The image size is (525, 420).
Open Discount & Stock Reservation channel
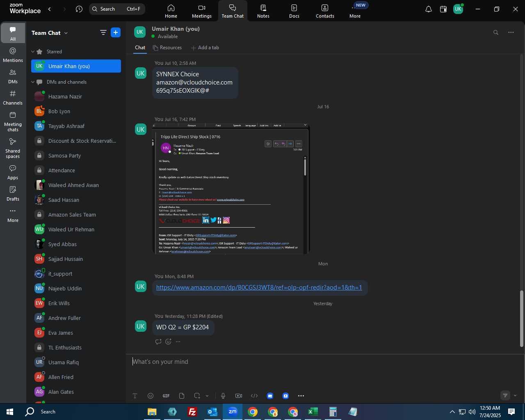(76, 141)
